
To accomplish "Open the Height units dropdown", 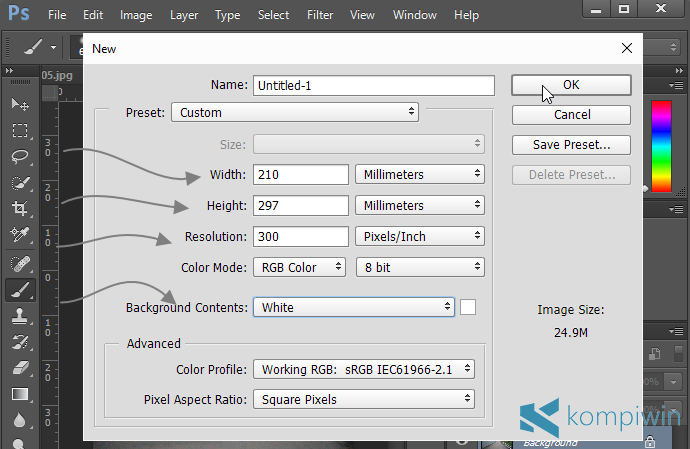I will pyautogui.click(x=420, y=205).
